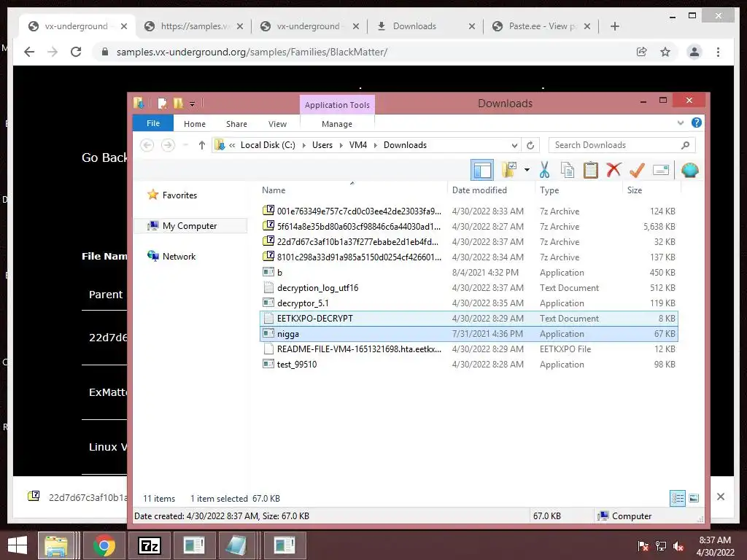Viewport: 747px width, 560px height.
Task: Go up one folder with the up arrow
Action: pyautogui.click(x=202, y=145)
